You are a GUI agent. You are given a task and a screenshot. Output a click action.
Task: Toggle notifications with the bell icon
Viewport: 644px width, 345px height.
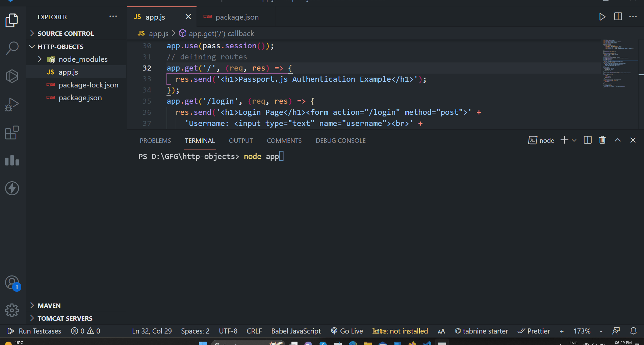(633, 331)
